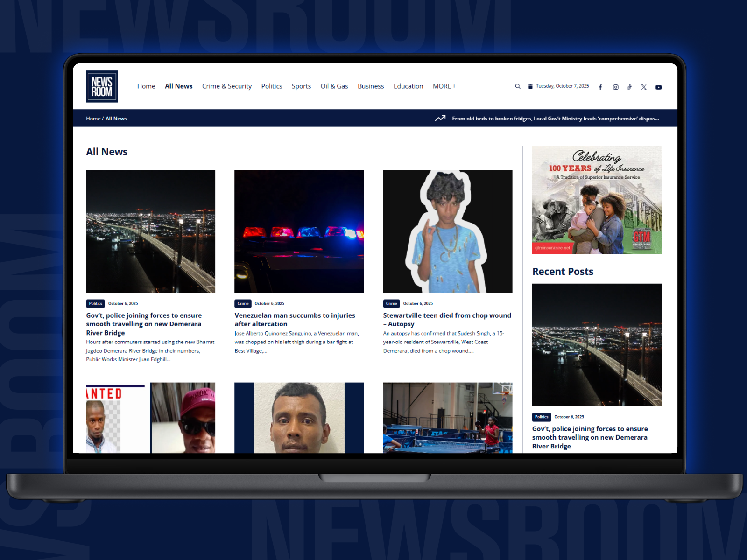This screenshot has width=747, height=560.
Task: Open the YouTube social icon
Action: 658,87
